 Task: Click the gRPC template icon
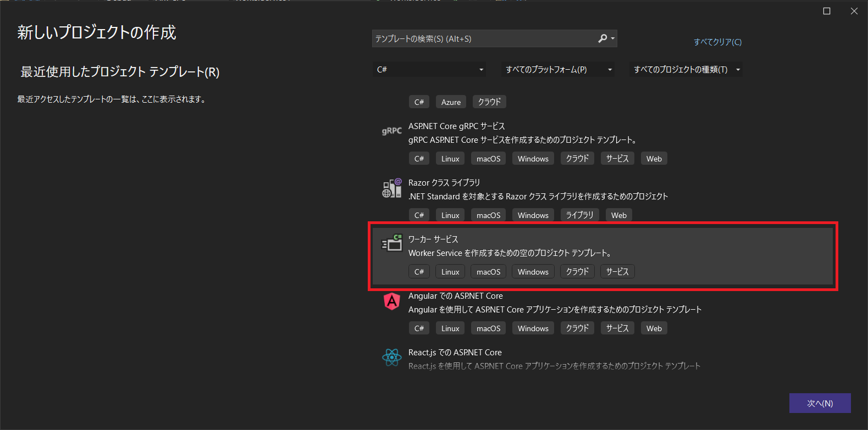391,131
